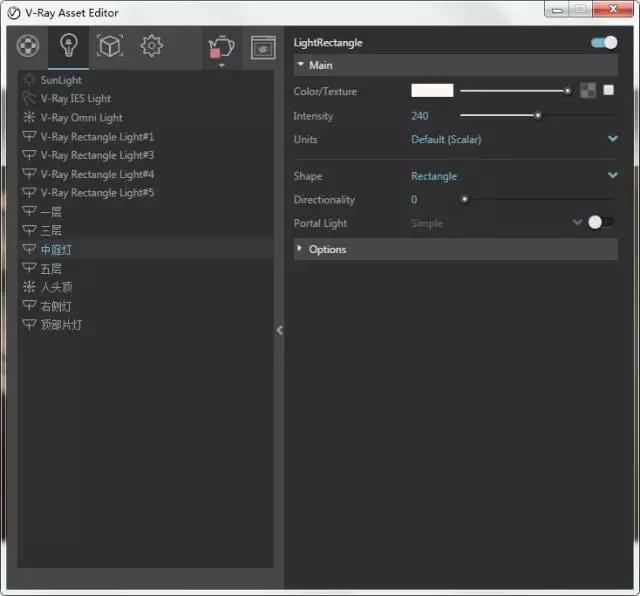Click the V-Ray logo in title bar

click(x=13, y=13)
